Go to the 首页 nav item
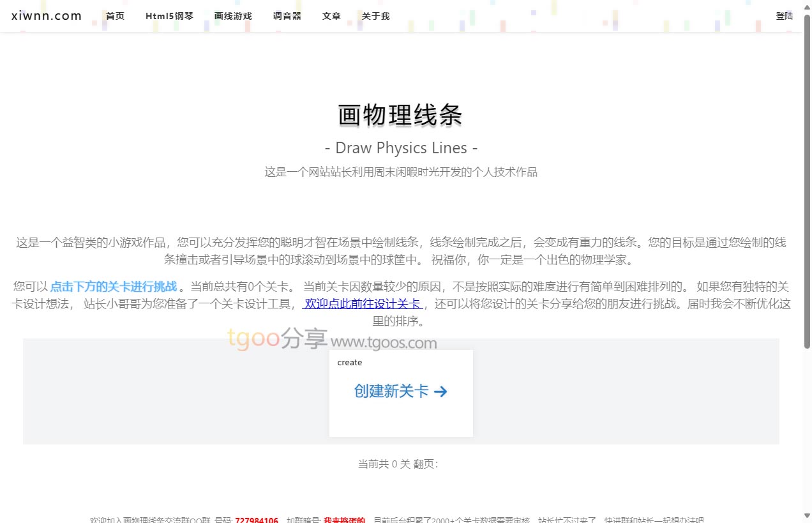 tap(116, 16)
